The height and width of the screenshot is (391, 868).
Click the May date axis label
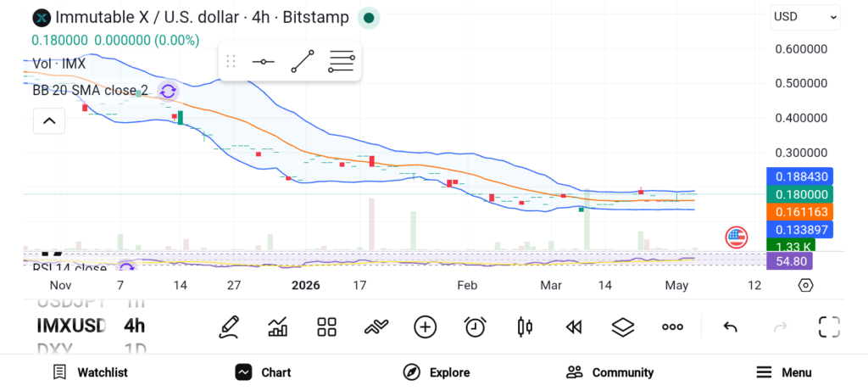click(x=676, y=285)
